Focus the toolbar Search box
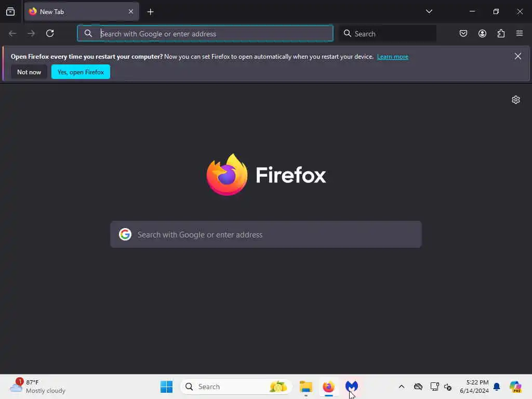Viewport: 532px width, 399px height. point(388,34)
